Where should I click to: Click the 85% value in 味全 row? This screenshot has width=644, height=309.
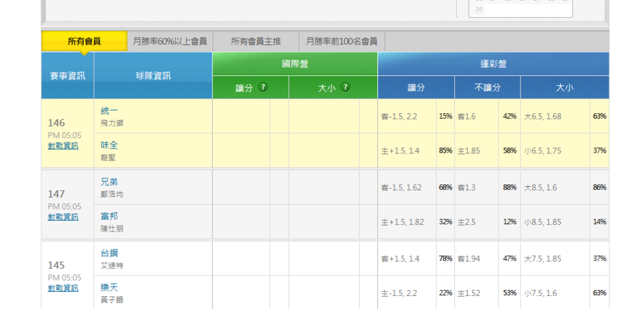445,151
